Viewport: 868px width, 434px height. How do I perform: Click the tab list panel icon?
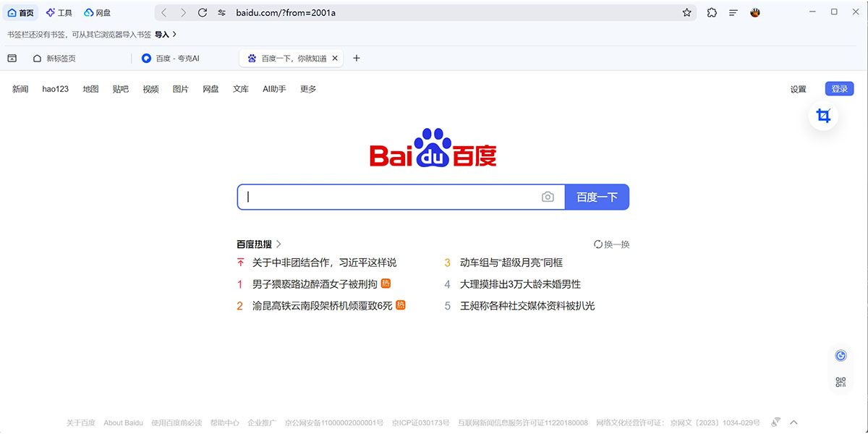point(12,58)
